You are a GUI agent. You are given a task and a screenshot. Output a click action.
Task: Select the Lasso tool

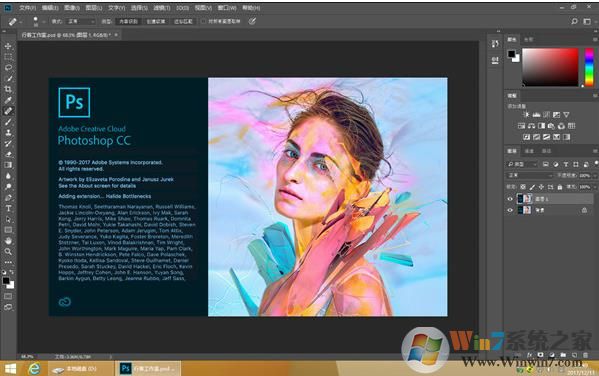click(8, 68)
